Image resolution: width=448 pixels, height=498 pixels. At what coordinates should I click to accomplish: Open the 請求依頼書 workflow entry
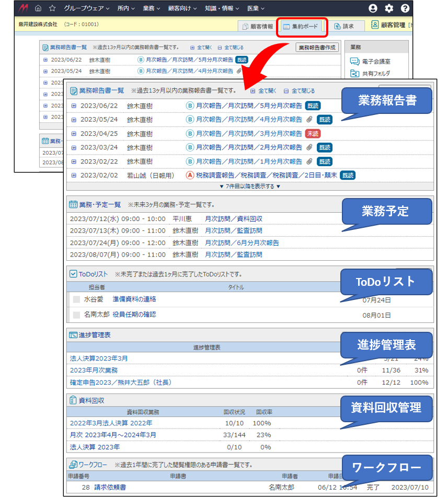110,487
